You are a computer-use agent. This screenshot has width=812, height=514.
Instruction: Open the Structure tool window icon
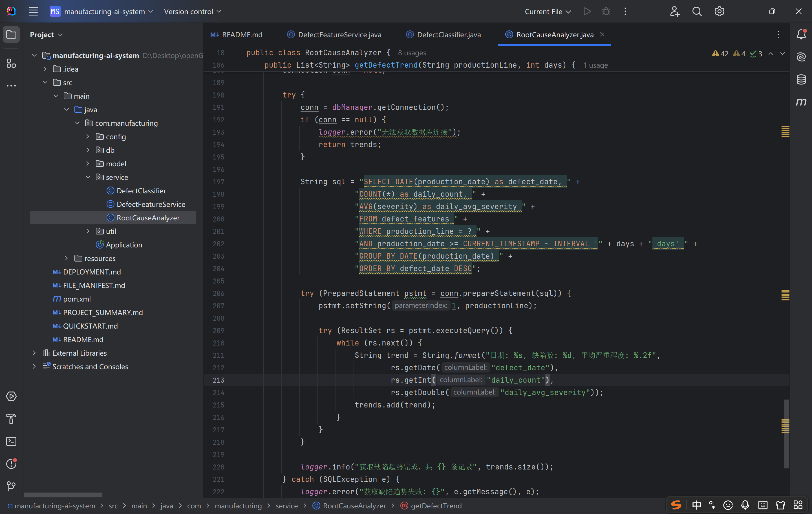(11, 63)
